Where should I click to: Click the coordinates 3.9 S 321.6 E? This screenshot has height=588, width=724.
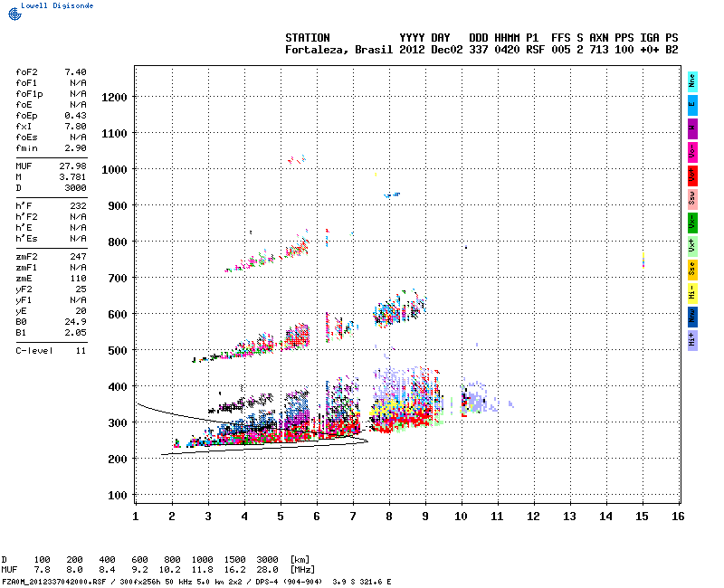click(361, 582)
